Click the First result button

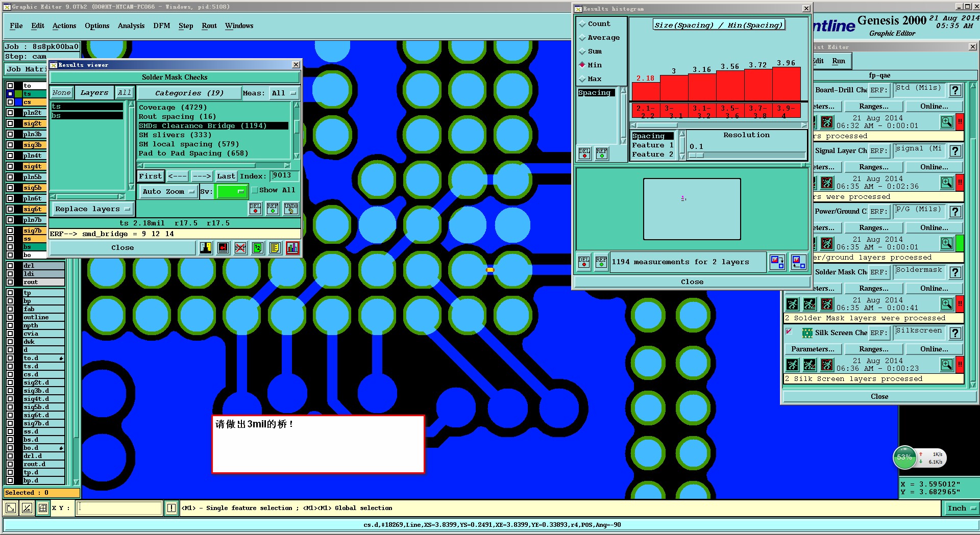[150, 176]
